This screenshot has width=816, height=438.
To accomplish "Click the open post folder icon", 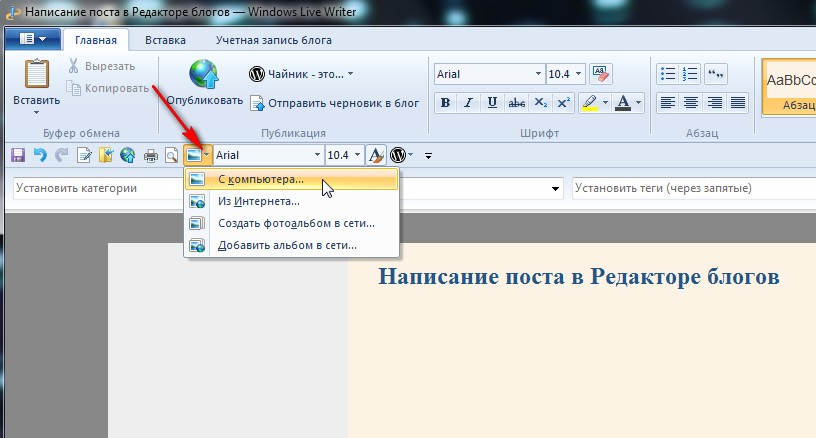I will pyautogui.click(x=106, y=155).
